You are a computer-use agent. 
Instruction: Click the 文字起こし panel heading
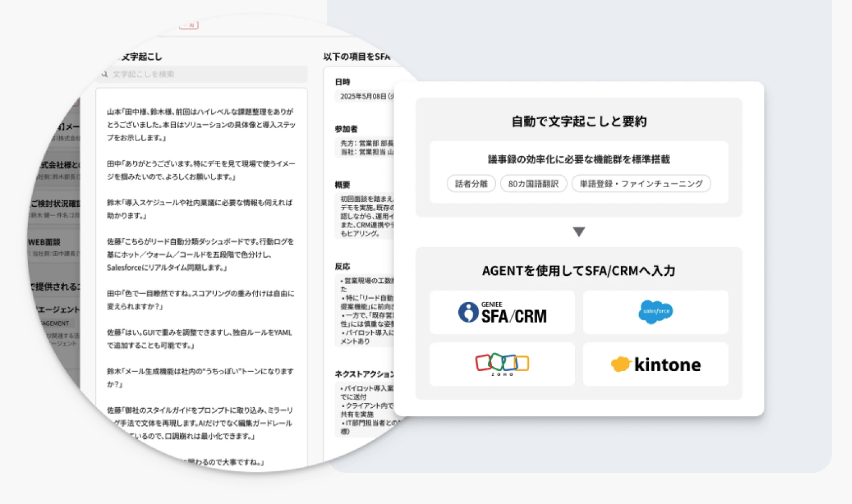coord(141,57)
